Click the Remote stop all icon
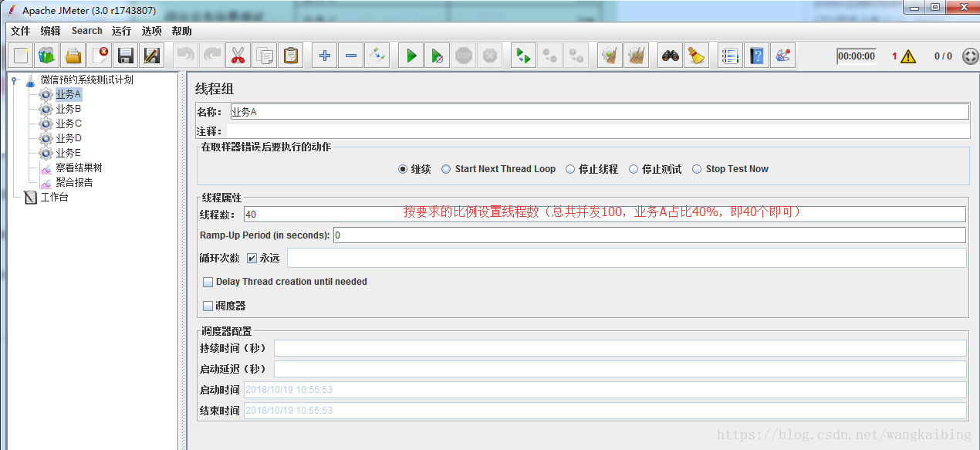The width and height of the screenshot is (980, 450). [x=550, y=56]
